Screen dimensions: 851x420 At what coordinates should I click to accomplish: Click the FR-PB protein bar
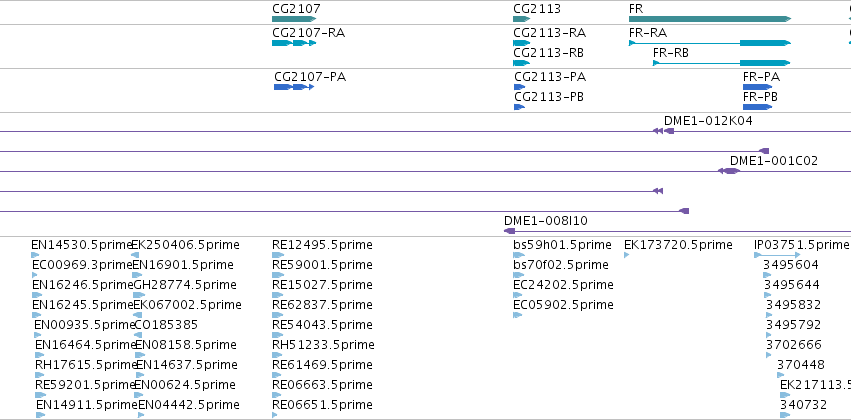tap(757, 107)
